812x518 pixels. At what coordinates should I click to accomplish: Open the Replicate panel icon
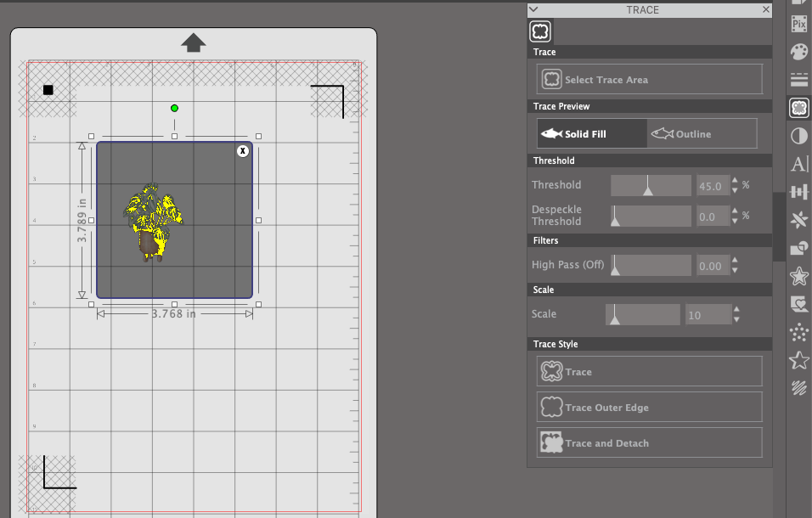point(799,220)
